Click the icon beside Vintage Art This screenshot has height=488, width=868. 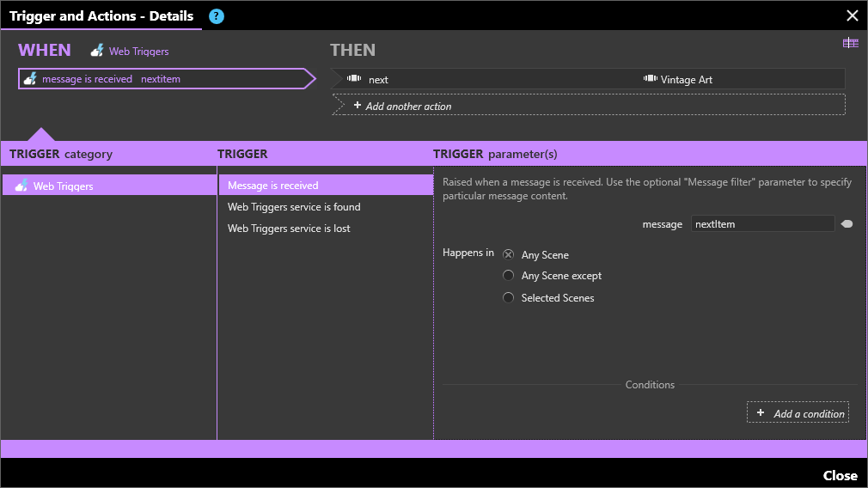coord(650,79)
